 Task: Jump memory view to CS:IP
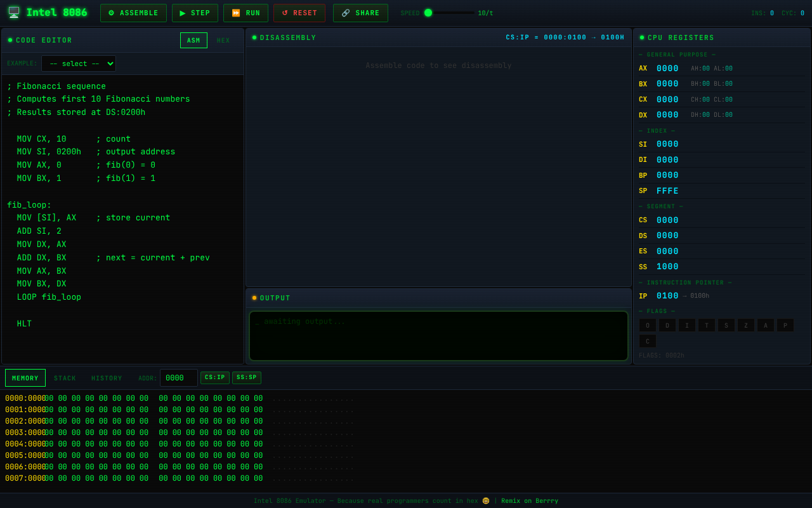[x=215, y=378]
